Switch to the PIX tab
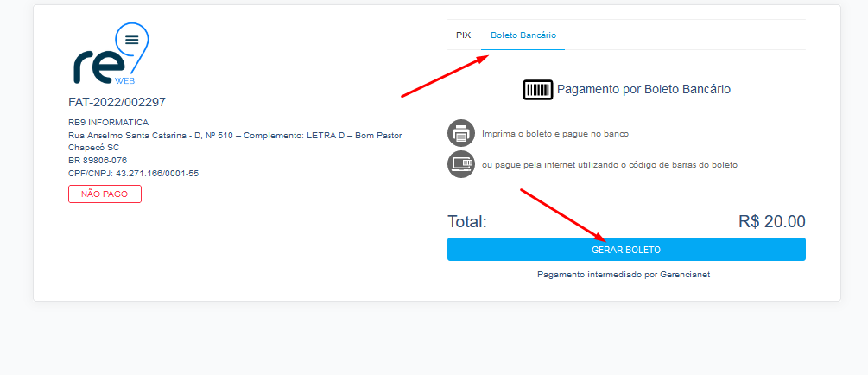 pyautogui.click(x=463, y=35)
